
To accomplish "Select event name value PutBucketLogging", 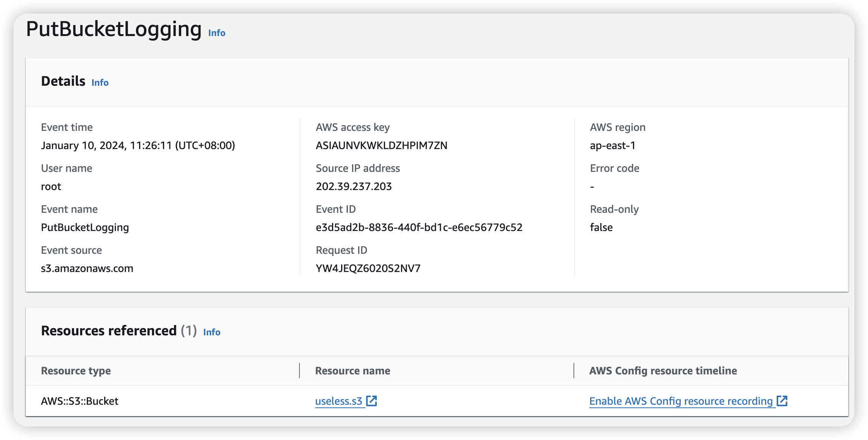I will click(85, 227).
